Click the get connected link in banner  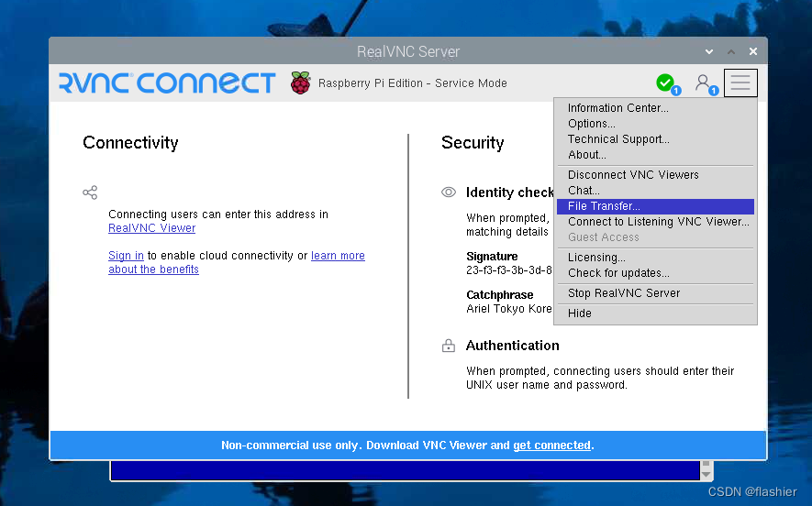pyautogui.click(x=551, y=445)
